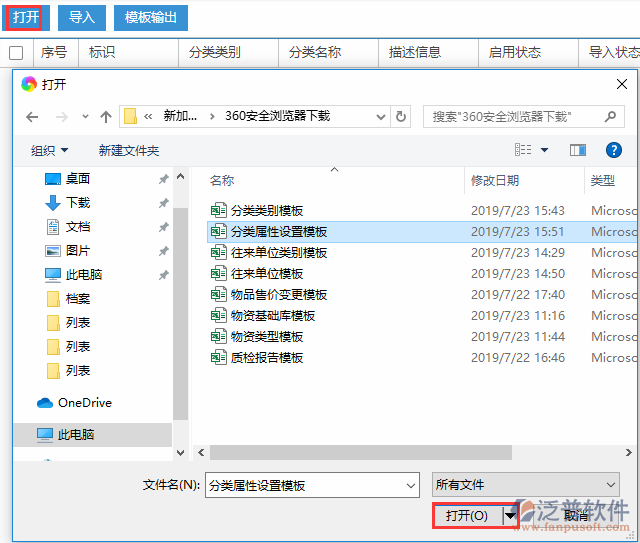Expand view options dropdown arrow
The width and height of the screenshot is (640, 543).
(544, 150)
